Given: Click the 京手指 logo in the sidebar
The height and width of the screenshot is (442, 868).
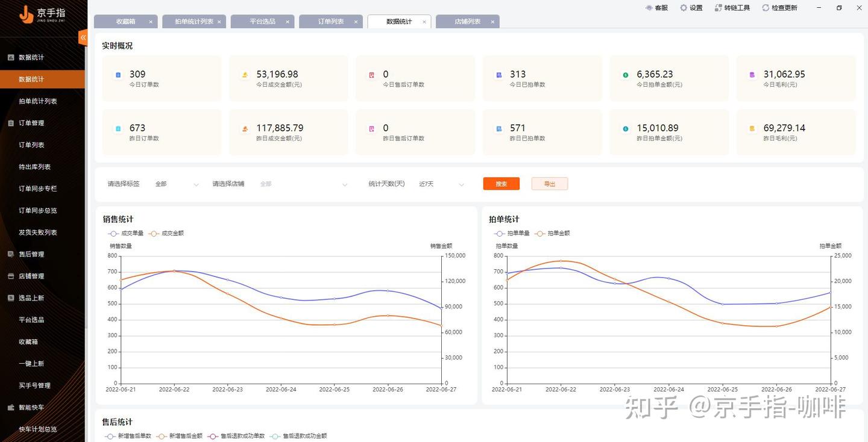Looking at the screenshot, I should pyautogui.click(x=42, y=14).
